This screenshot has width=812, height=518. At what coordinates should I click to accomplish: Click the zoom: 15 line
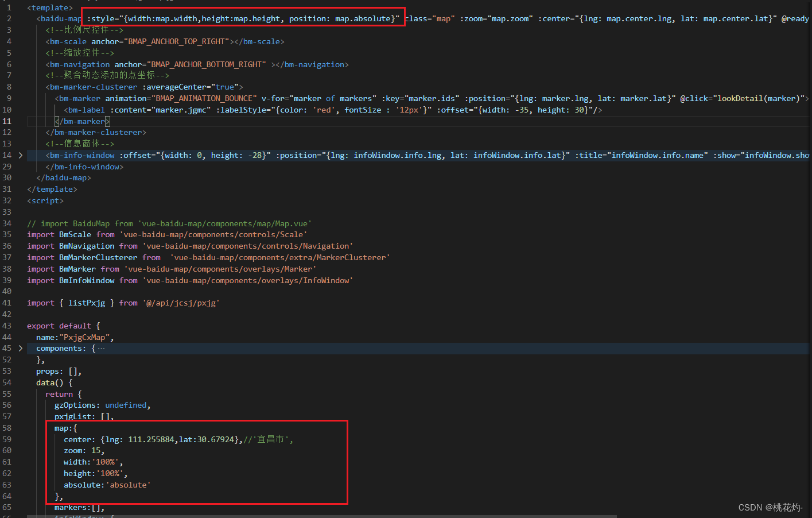[84, 451]
